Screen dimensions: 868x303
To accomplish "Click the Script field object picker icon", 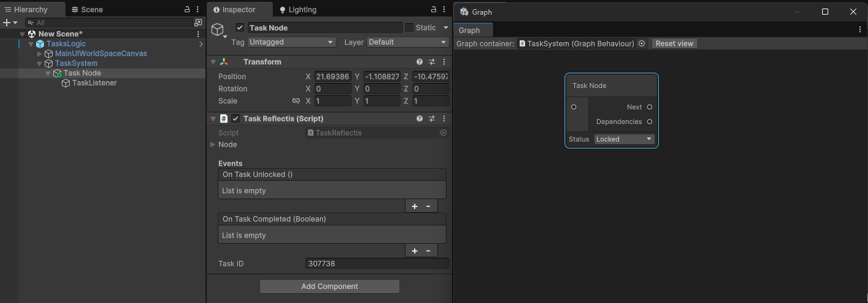I will [x=443, y=133].
